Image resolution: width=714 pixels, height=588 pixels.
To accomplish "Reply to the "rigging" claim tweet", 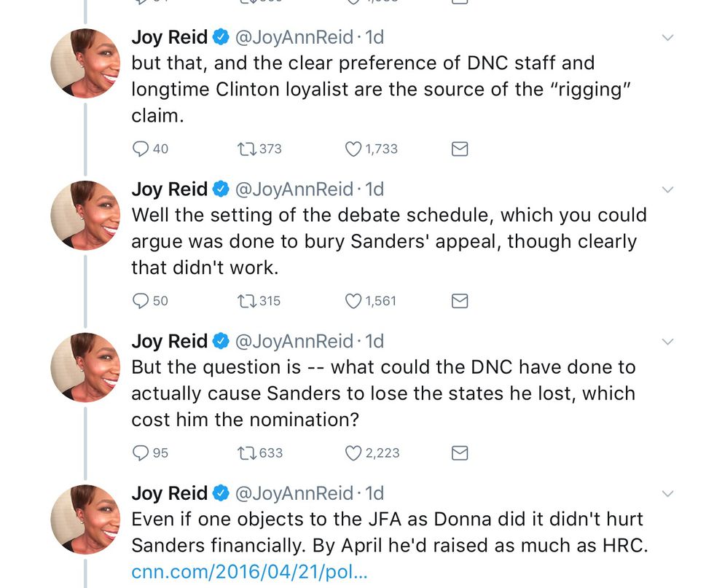I will (x=141, y=149).
